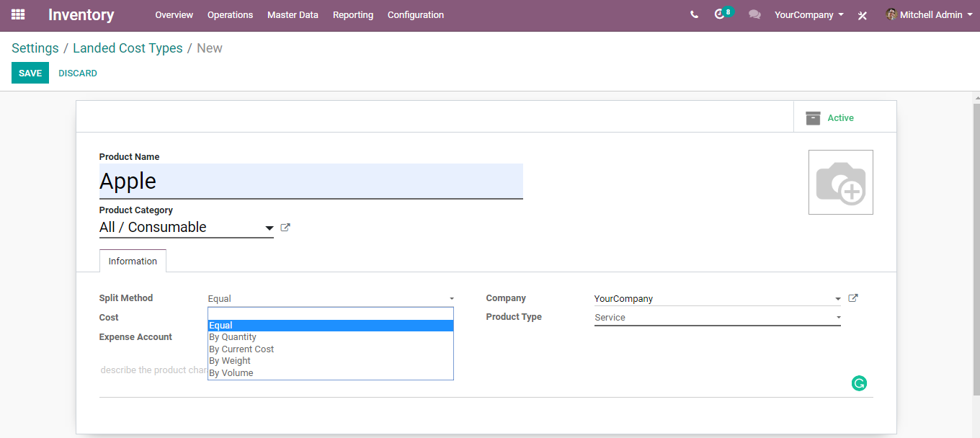Open activities clock icon with badge 8

point(723,14)
